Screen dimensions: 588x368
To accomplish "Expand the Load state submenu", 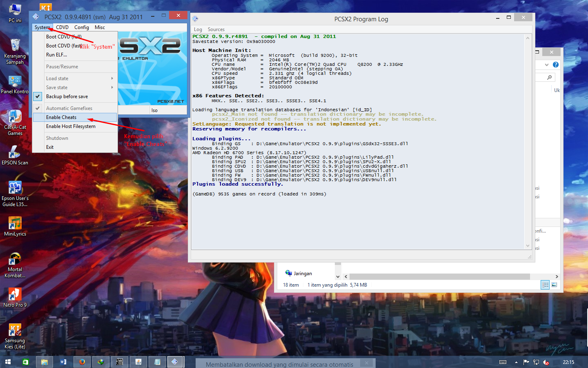I will point(75,79).
